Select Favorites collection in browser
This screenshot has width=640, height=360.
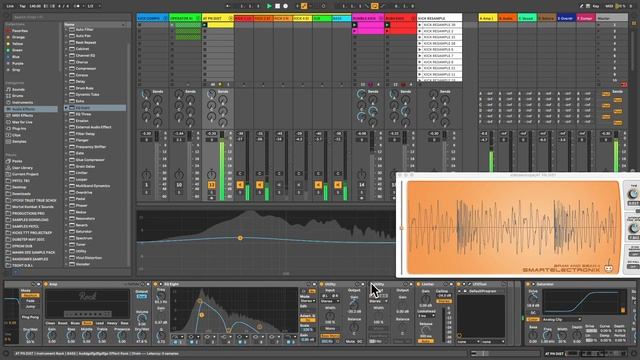(x=20, y=31)
